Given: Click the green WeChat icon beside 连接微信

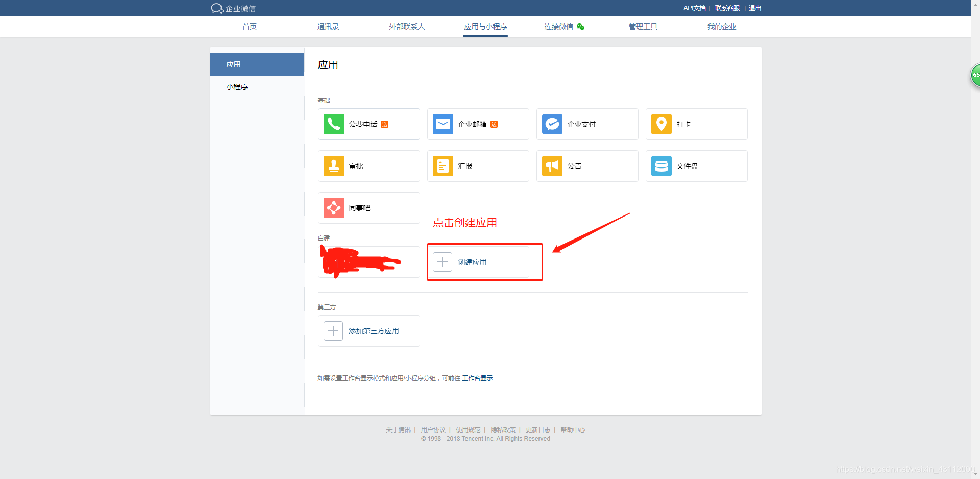Looking at the screenshot, I should (x=580, y=27).
